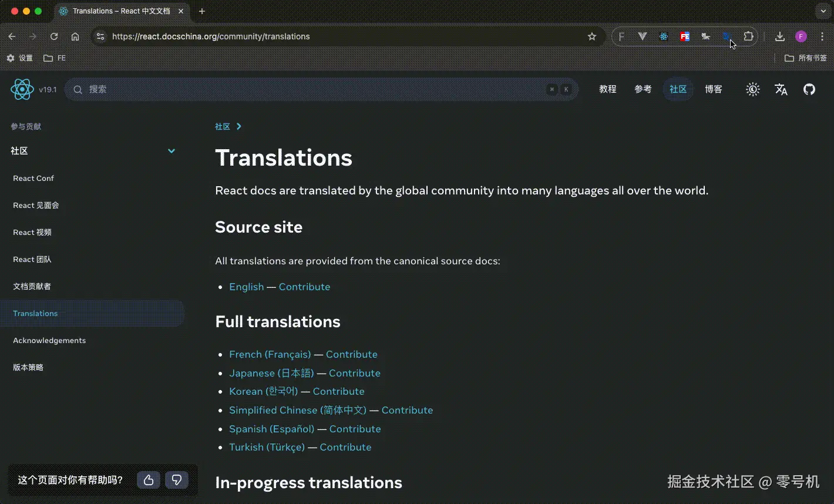Open the 教程 nav item
Screen dimensions: 834x504
pyautogui.click(x=608, y=89)
